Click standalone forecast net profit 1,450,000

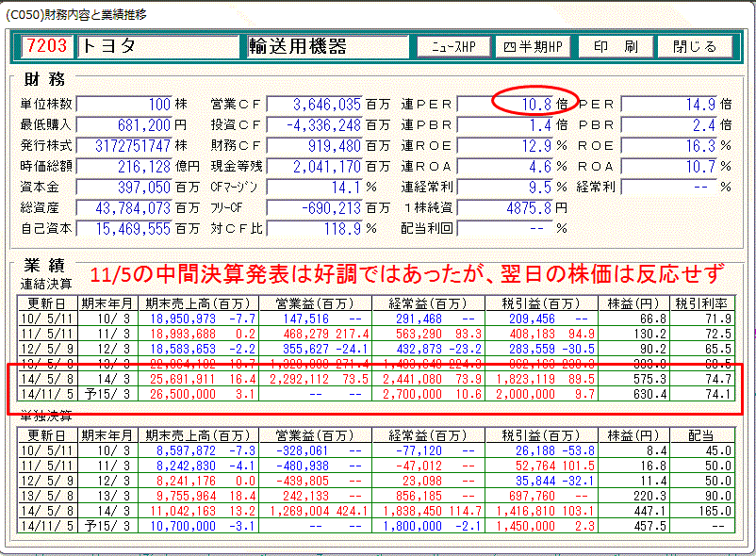click(526, 526)
